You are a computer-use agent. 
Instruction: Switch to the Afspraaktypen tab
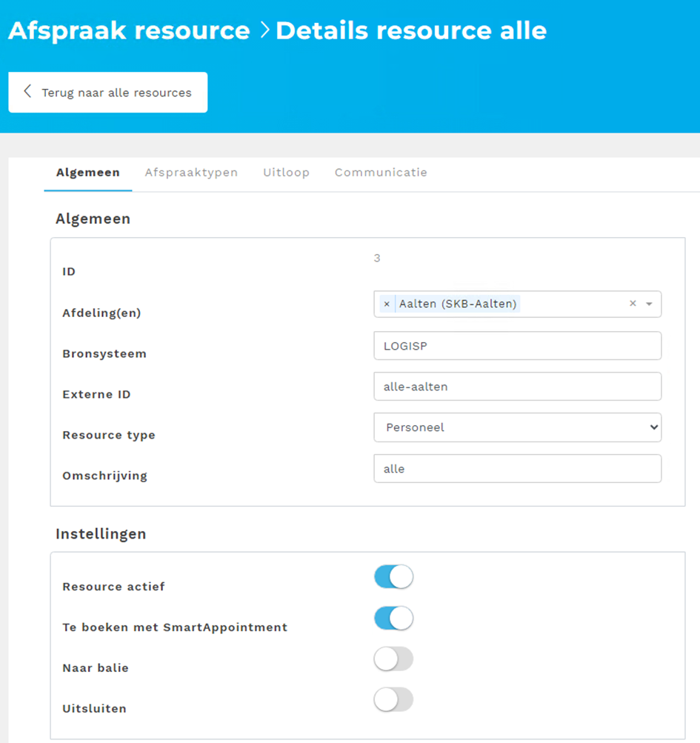point(191,173)
